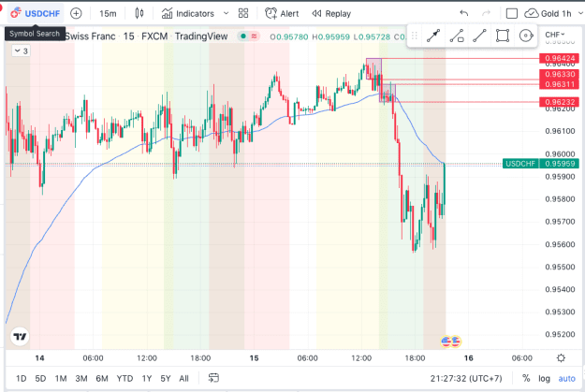Open the chart settings gear icon
Screen dimensions: 585x392
[x=561, y=358]
